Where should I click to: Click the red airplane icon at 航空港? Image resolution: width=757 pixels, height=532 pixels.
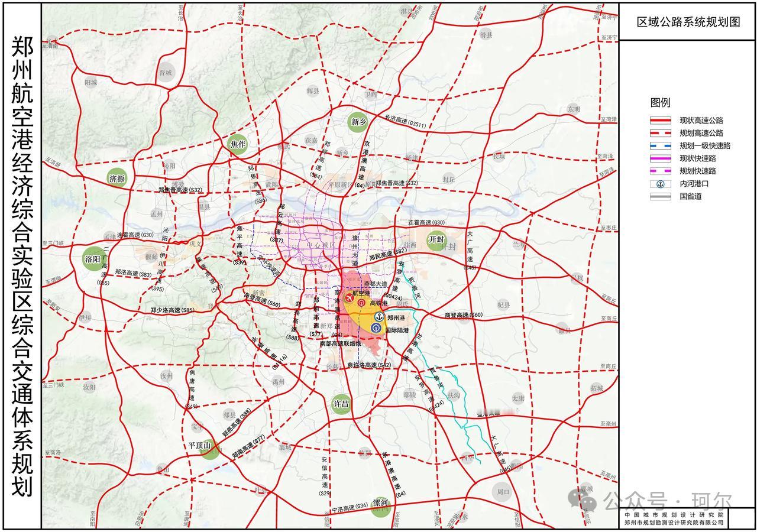[x=350, y=298]
